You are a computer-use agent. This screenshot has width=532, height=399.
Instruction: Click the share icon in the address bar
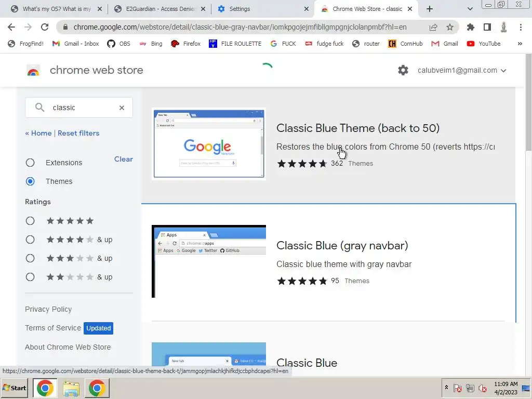click(x=433, y=27)
